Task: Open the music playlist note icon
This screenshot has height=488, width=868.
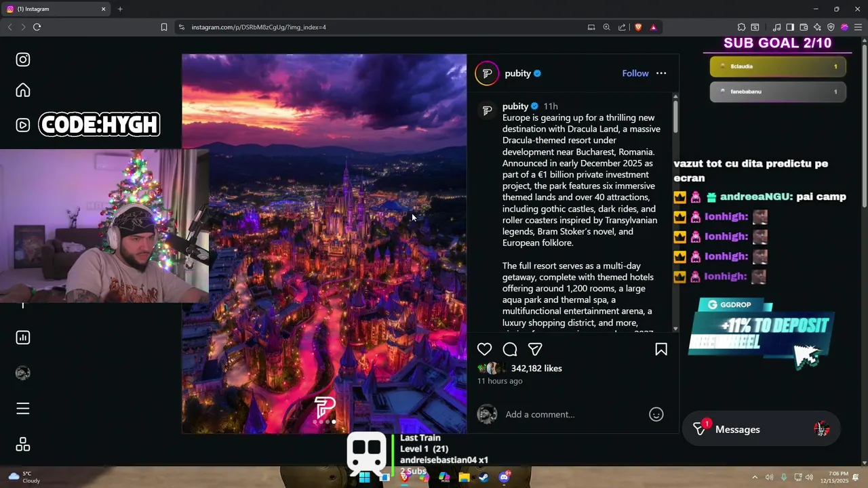Action: click(x=776, y=27)
